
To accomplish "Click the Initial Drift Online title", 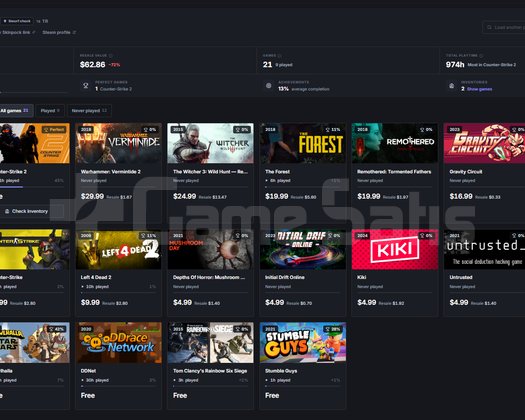I will [x=285, y=277].
